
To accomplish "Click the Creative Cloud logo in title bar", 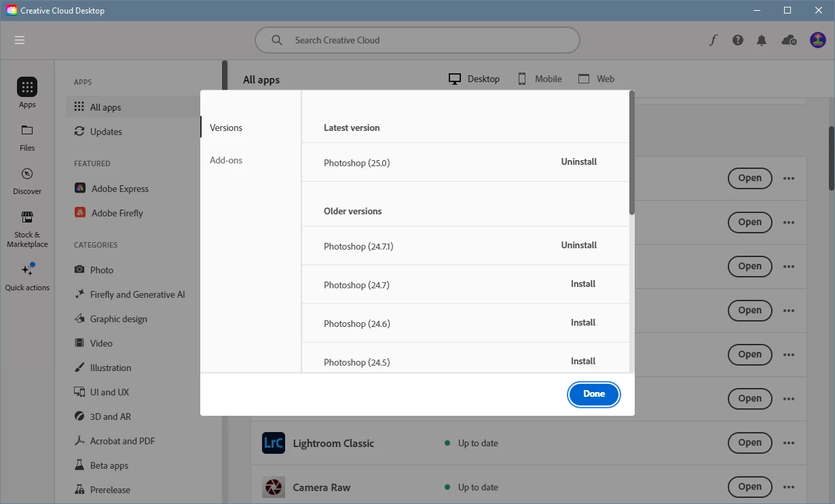I will [x=12, y=10].
